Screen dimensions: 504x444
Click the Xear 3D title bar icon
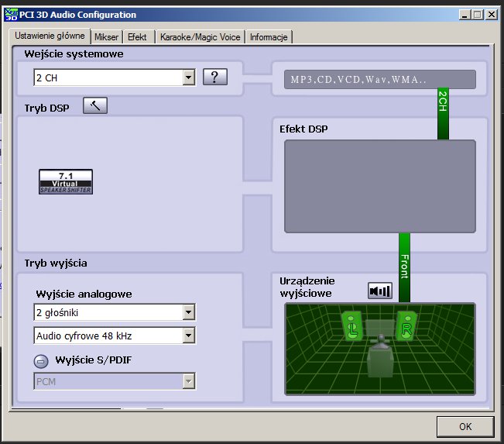pos(12,15)
